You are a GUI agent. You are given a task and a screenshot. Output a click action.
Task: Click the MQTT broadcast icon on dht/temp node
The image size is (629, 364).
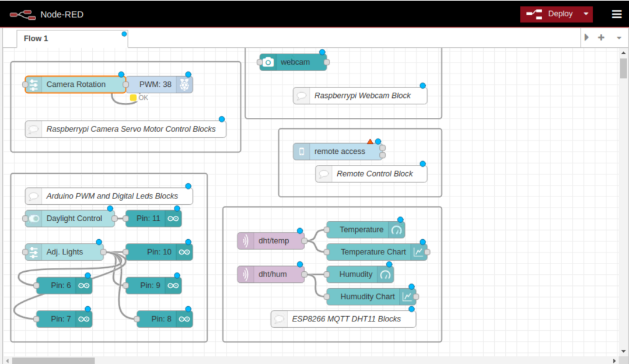[x=245, y=240]
